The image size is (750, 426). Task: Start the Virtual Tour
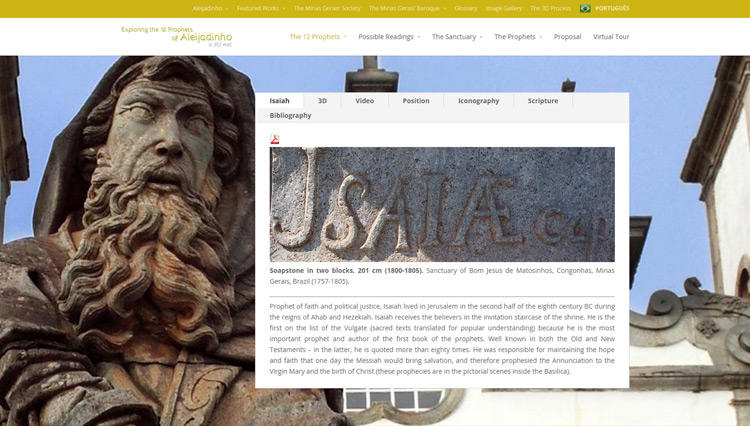(x=611, y=37)
